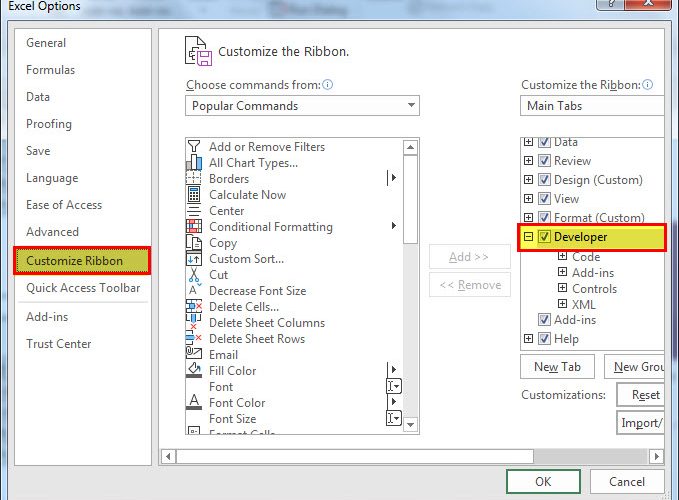This screenshot has width=679, height=500.
Task: Uncheck the Add-ins tab checkbox in tree
Action: coord(544,320)
